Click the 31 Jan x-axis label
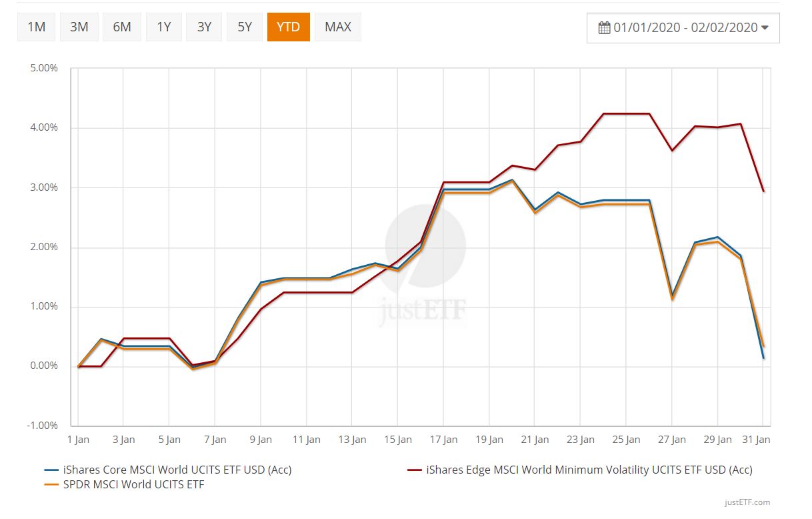Viewport: 812px width, 519px height. [756, 440]
